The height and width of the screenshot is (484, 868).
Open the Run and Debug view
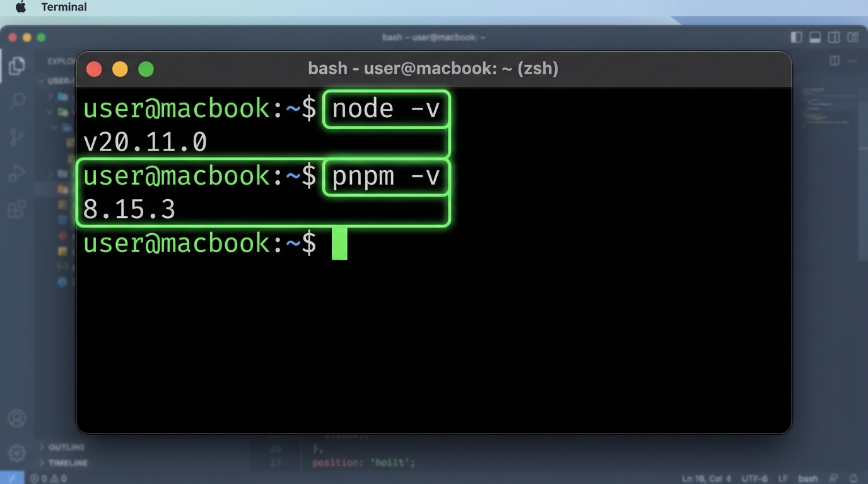(17, 173)
